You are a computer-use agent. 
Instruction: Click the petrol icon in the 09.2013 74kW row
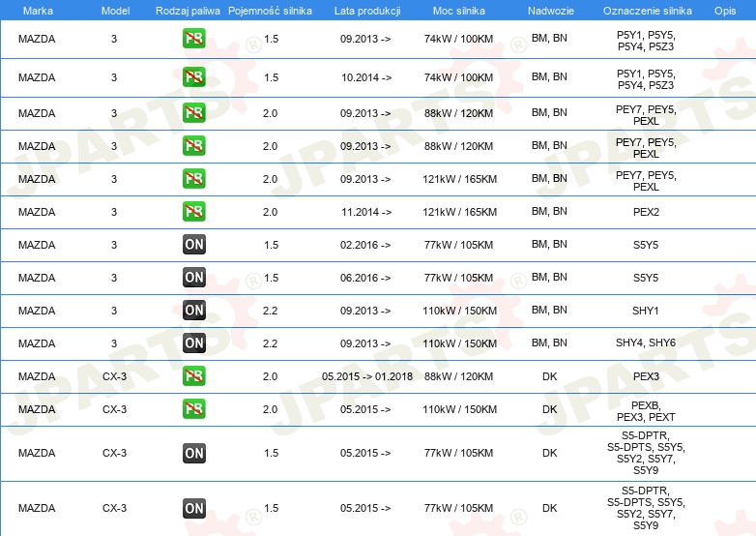(193, 39)
